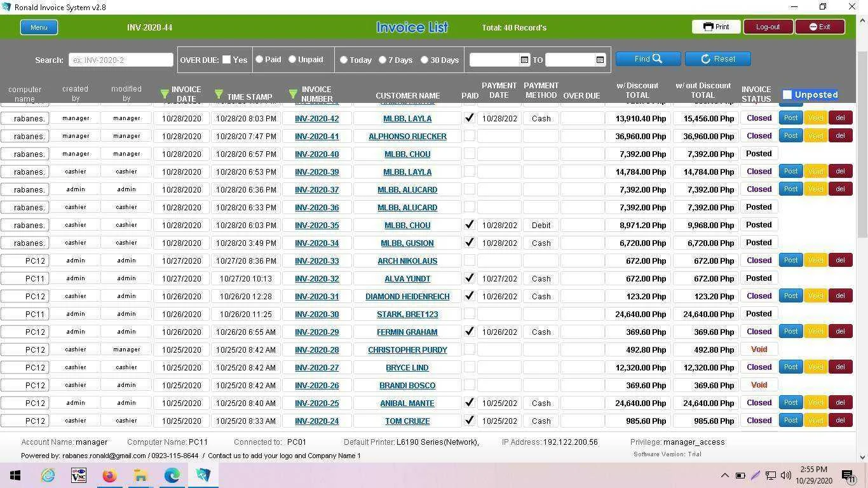Open the notification center icon
868x488 pixels.
(x=848, y=475)
